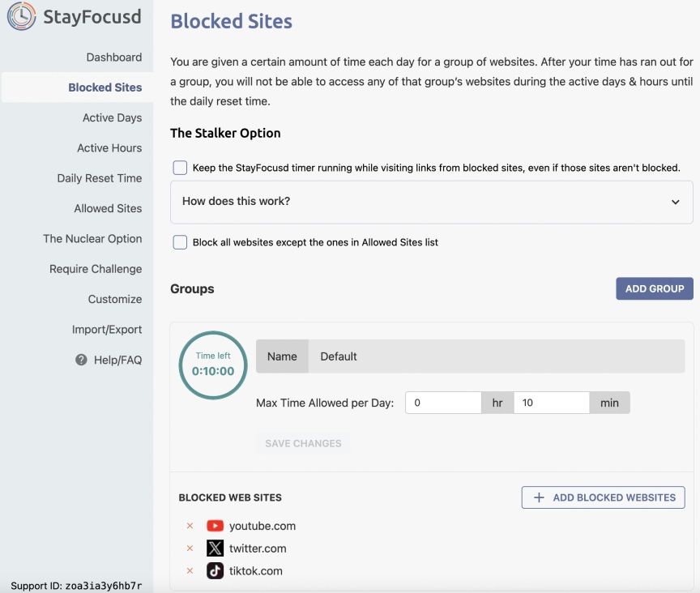Click the Help/FAQ question mark icon
Screen dimensions: 700x593
pyautogui.click(x=81, y=360)
